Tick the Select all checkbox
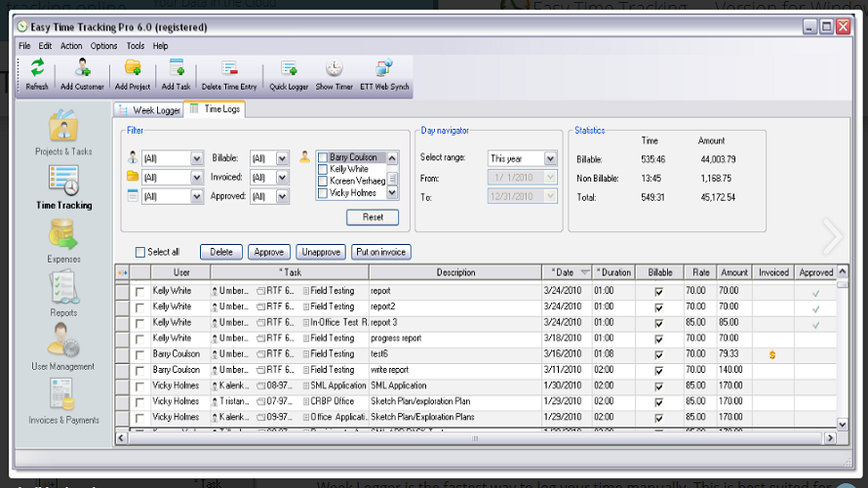The width and height of the screenshot is (868, 488). (x=140, y=252)
